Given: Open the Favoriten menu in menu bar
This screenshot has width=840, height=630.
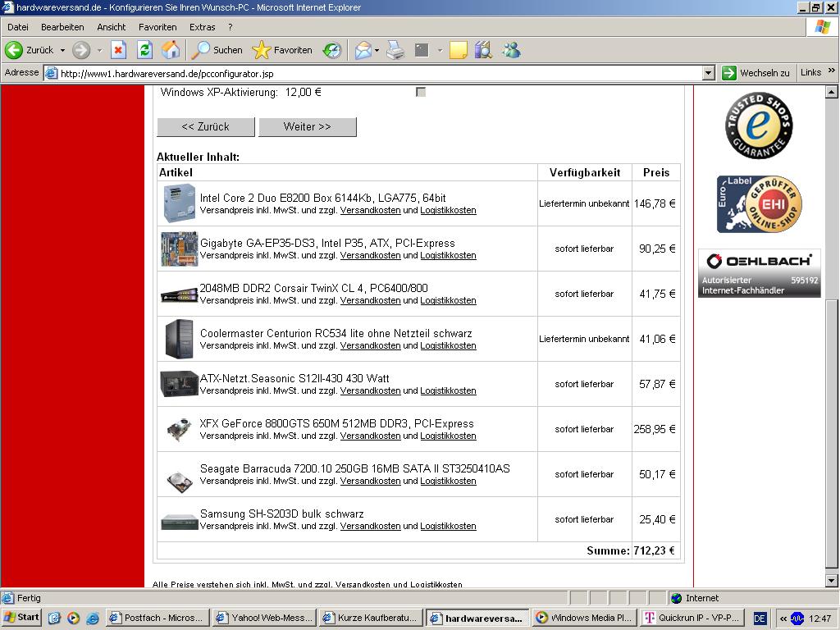Looking at the screenshot, I should [x=157, y=27].
